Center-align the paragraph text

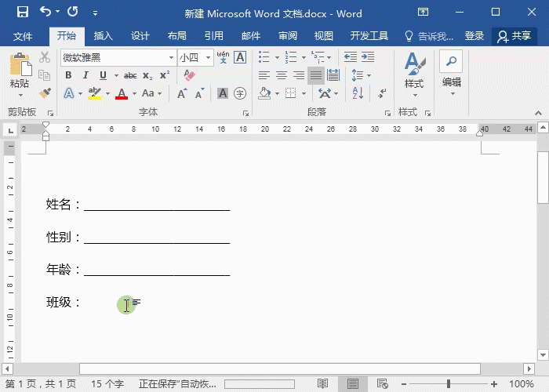pos(281,75)
